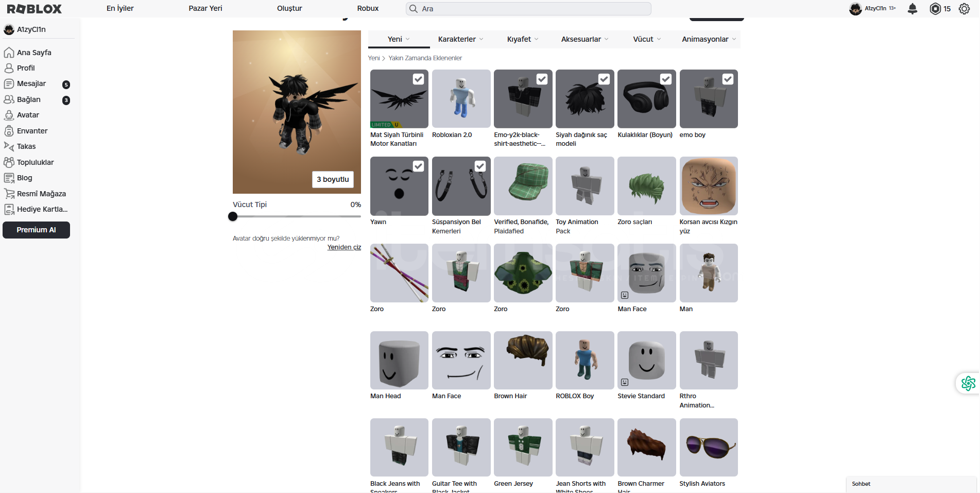Click the Avatar sidebar icon

[9, 115]
